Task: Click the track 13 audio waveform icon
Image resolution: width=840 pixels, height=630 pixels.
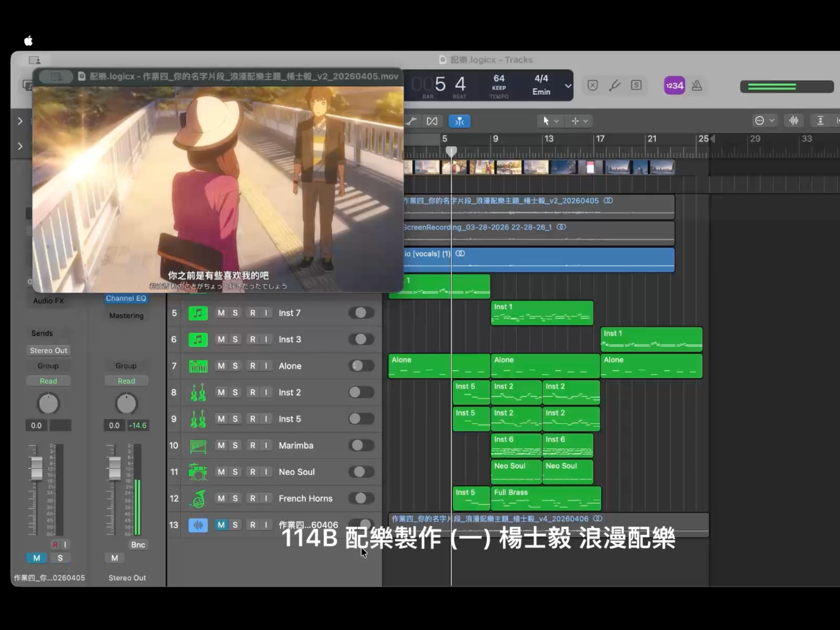Action: [x=198, y=525]
